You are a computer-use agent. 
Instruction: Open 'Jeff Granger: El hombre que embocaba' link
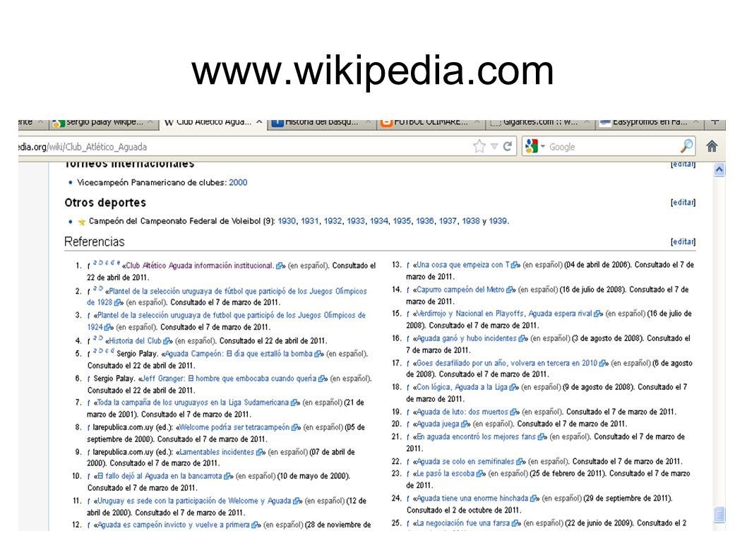coord(229,379)
